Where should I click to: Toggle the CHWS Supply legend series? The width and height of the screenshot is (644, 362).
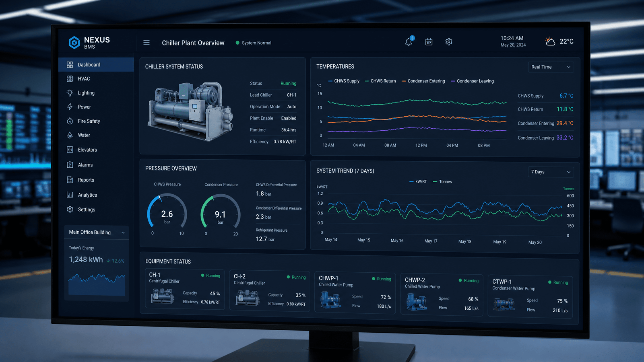(344, 81)
